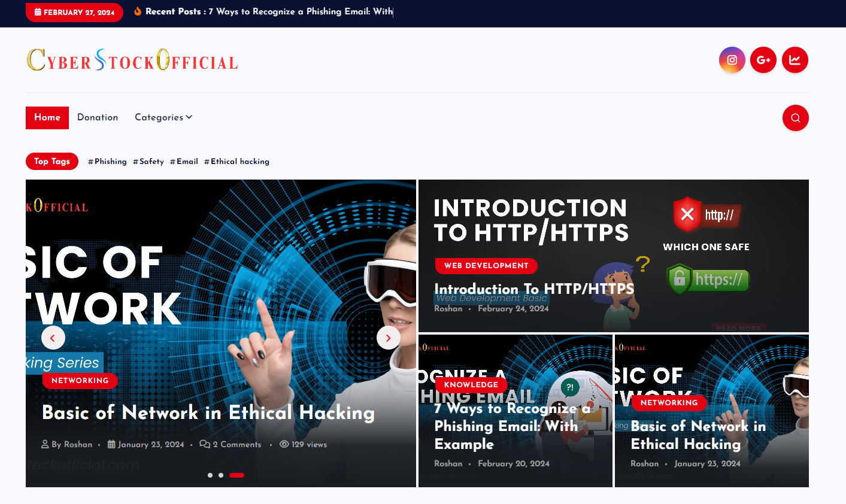Viewport: 846px width, 504px height.
Task: Open the #Ethical hacking tag
Action: click(236, 162)
